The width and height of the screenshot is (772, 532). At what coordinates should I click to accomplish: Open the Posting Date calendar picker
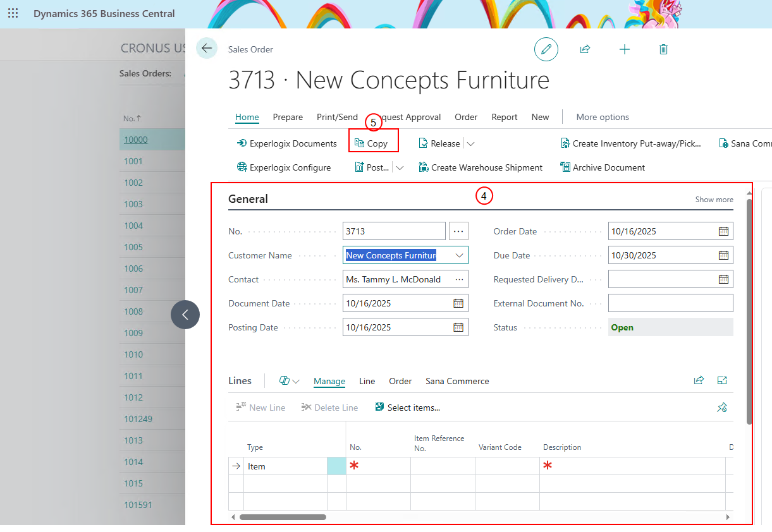[458, 327]
